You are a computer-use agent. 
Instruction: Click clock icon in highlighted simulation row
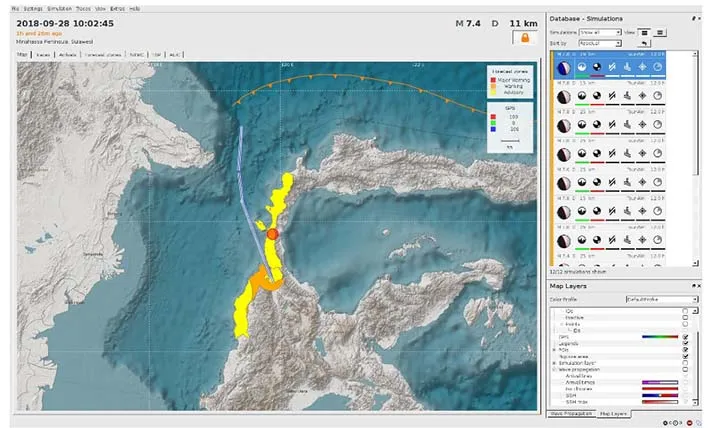point(657,67)
